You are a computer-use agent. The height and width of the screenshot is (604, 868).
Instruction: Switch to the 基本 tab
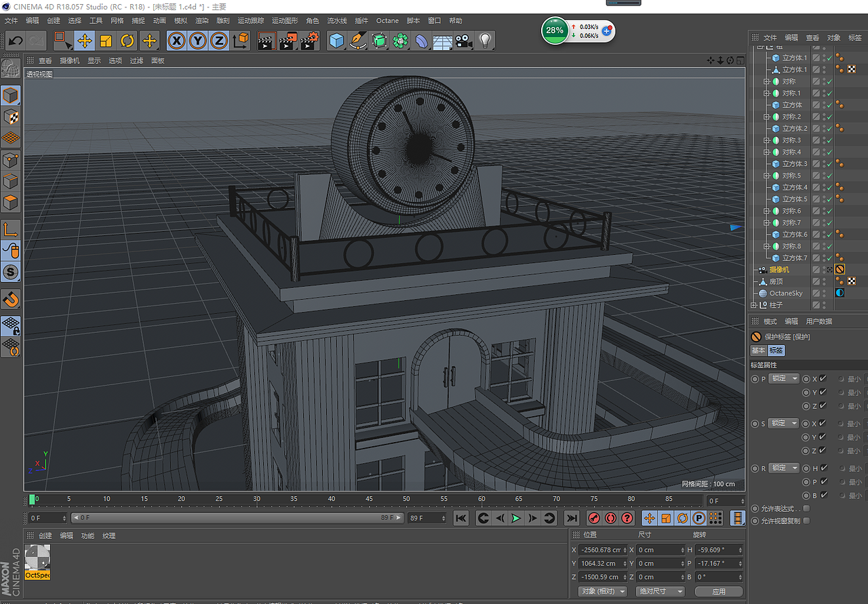coord(758,350)
